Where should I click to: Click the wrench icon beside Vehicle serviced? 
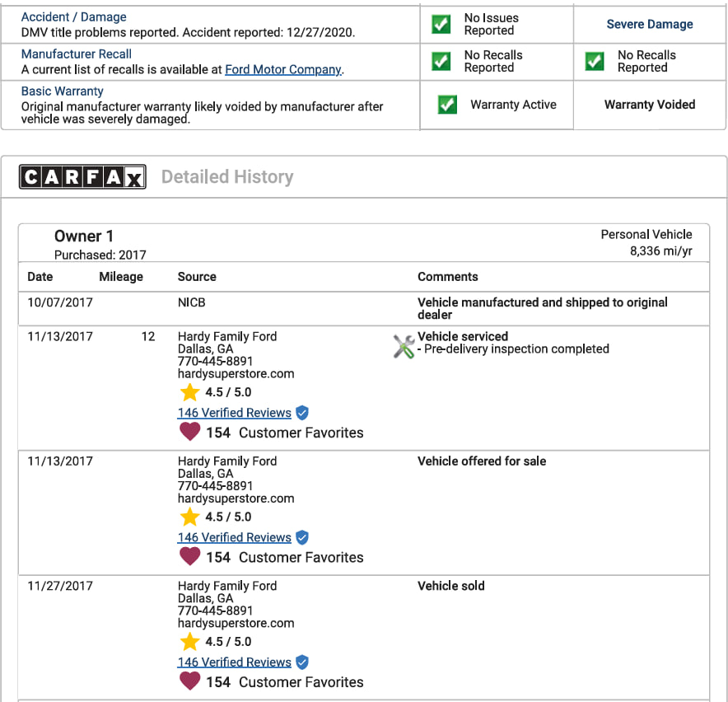coord(404,347)
